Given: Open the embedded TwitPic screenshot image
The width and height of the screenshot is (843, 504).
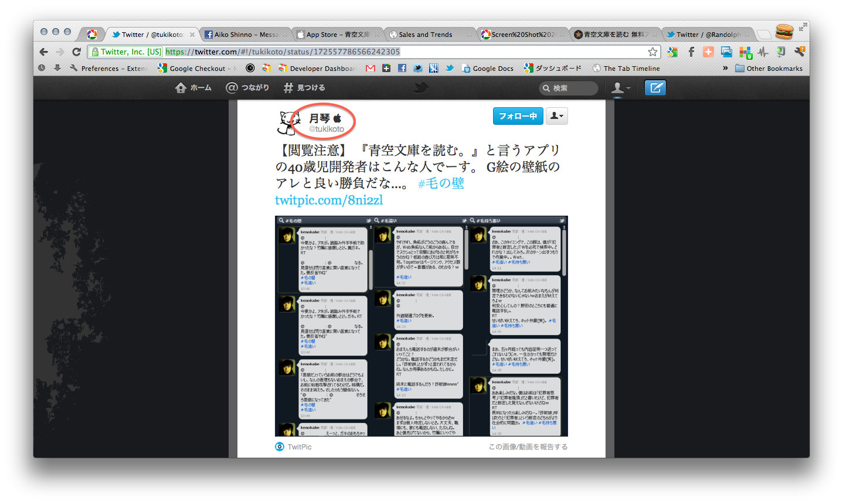Looking at the screenshot, I should point(421,326).
